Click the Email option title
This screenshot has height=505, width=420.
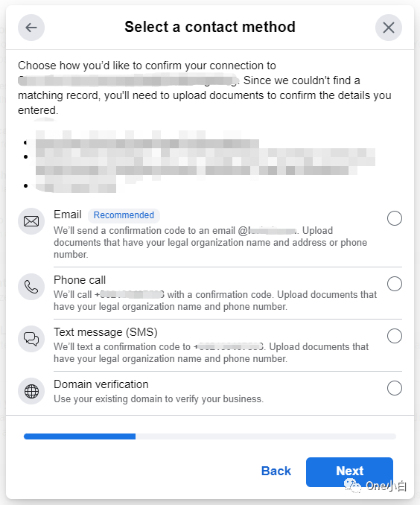tap(68, 215)
